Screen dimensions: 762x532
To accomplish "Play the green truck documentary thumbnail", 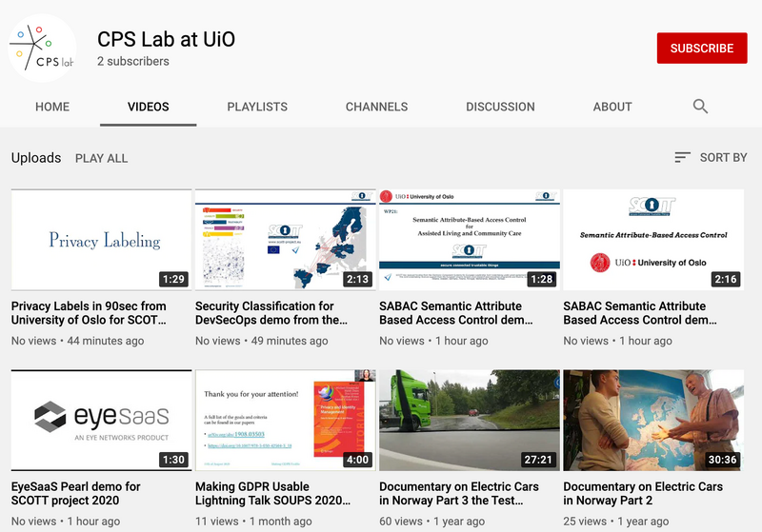I will click(470, 421).
